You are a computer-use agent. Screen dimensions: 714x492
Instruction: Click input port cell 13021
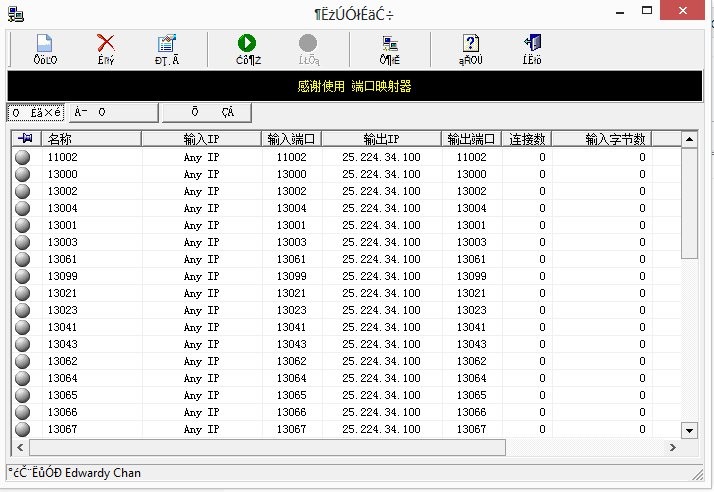[292, 293]
